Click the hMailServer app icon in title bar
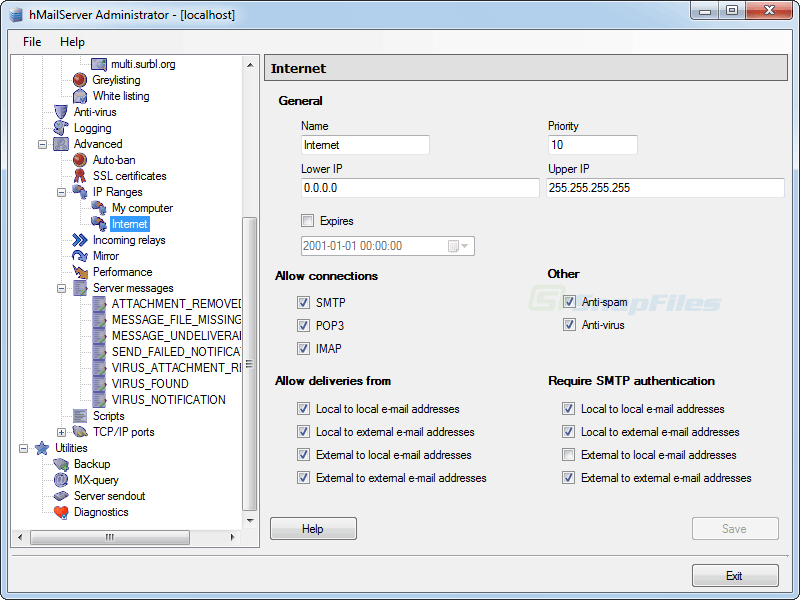 (16, 15)
